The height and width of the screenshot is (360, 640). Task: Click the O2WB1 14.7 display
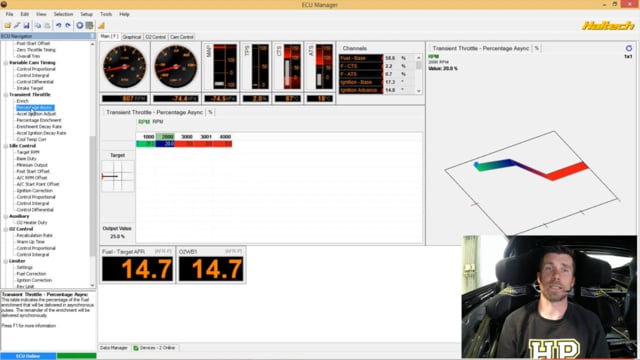pos(211,269)
